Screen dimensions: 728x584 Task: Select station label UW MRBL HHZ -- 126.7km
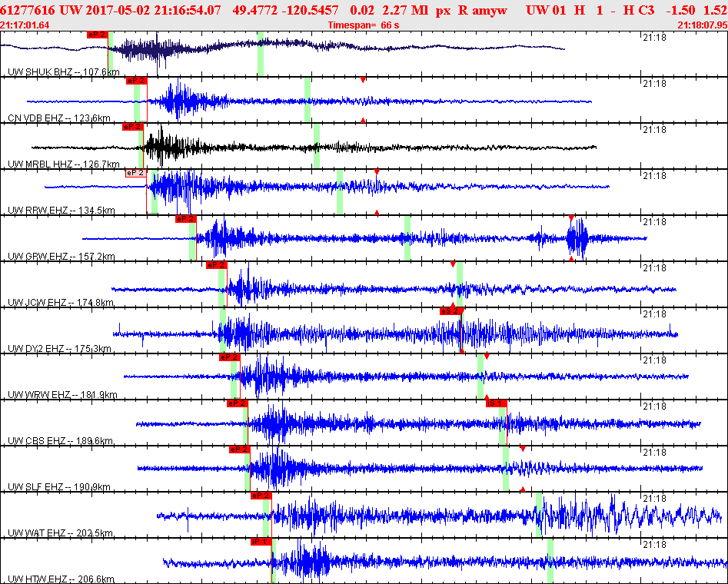(x=64, y=164)
